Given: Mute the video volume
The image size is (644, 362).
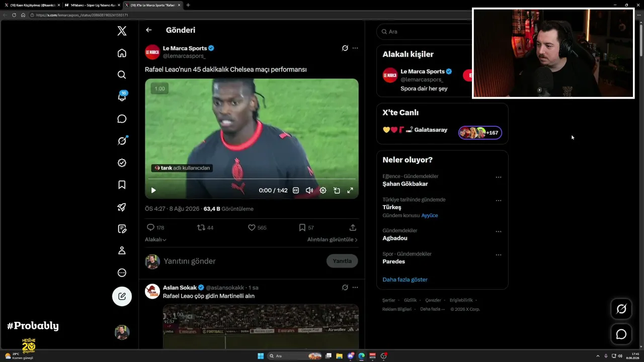Looking at the screenshot, I should [309, 191].
